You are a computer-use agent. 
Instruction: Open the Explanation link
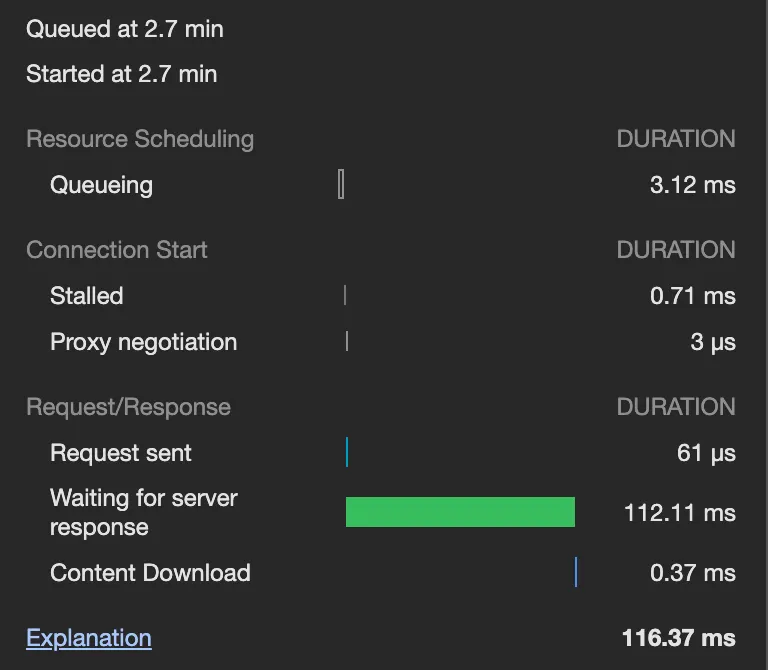point(89,638)
